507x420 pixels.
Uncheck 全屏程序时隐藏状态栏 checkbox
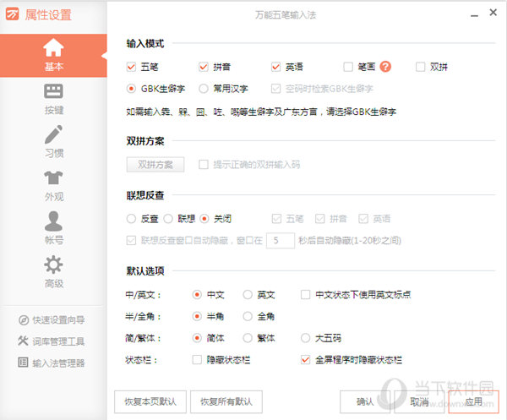coord(306,359)
